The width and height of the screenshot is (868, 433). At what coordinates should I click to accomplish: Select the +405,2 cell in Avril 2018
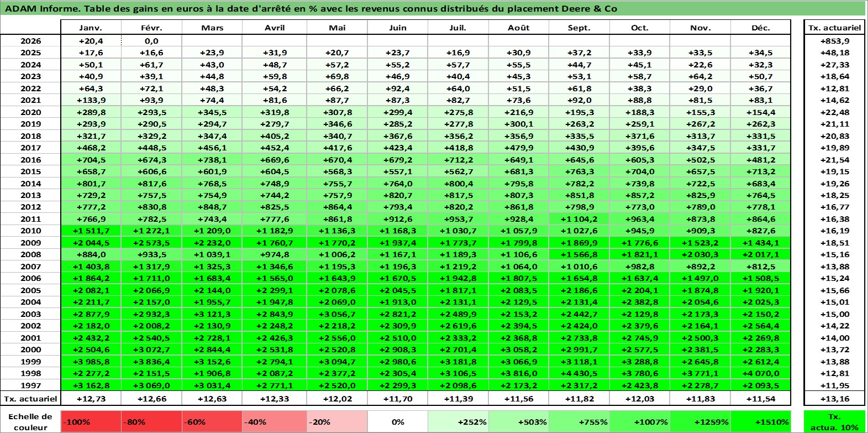(274, 136)
